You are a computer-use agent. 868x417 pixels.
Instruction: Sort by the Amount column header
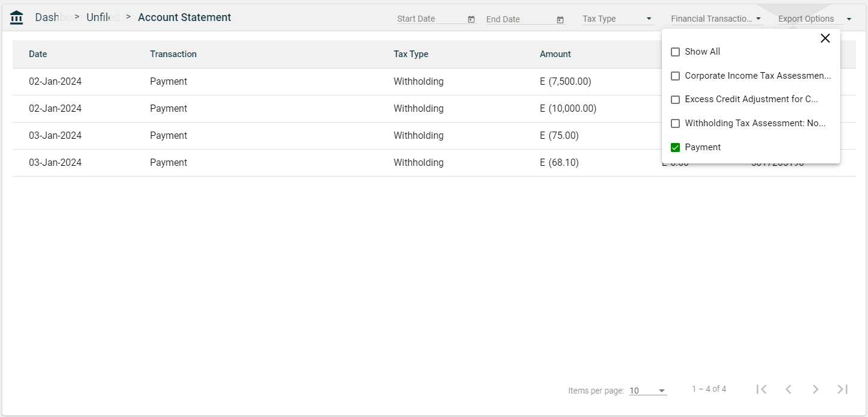point(555,54)
